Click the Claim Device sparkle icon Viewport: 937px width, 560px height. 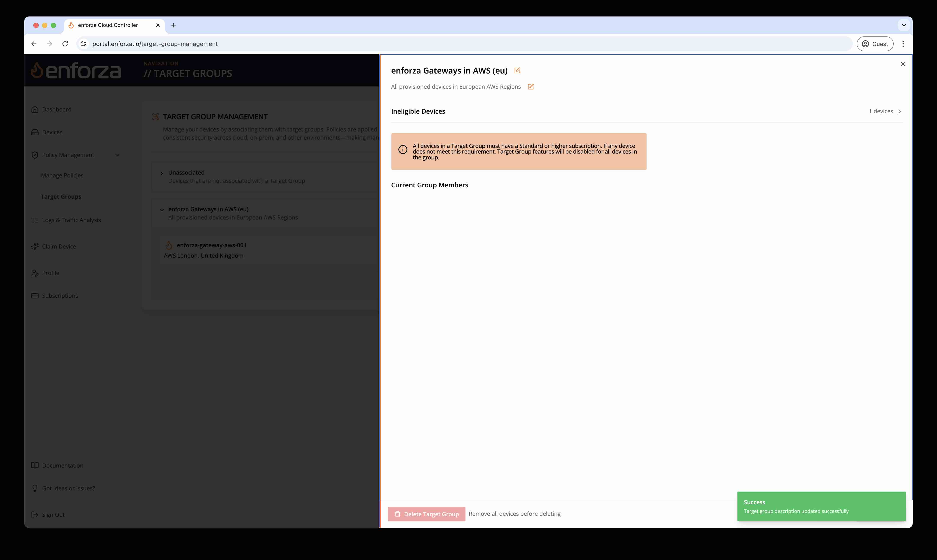click(x=35, y=246)
